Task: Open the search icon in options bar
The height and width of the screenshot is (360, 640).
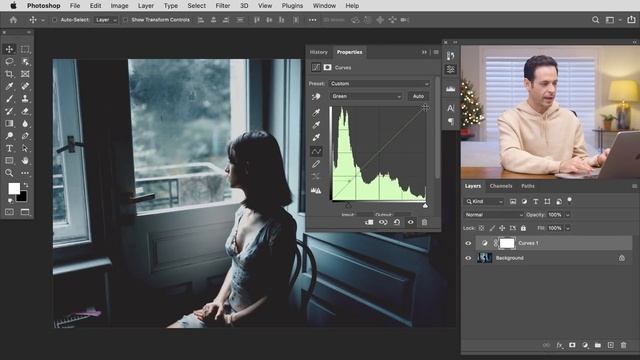Action: tap(596, 20)
